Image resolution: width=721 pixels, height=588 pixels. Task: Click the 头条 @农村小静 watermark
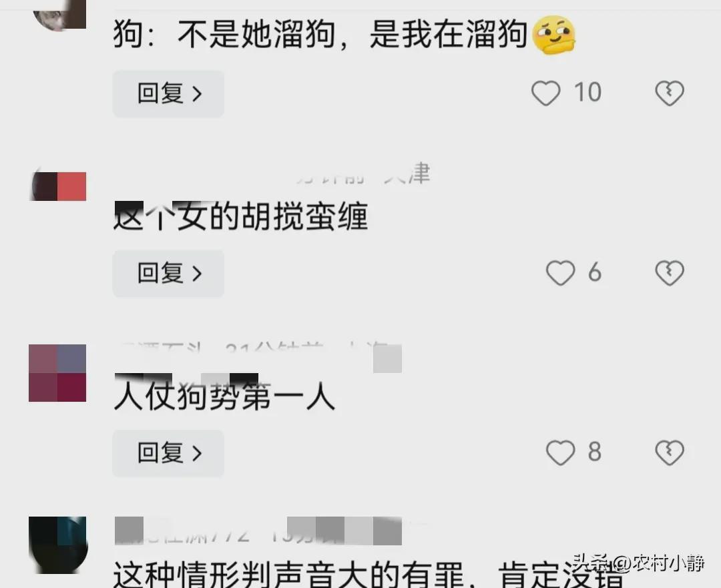click(x=638, y=563)
